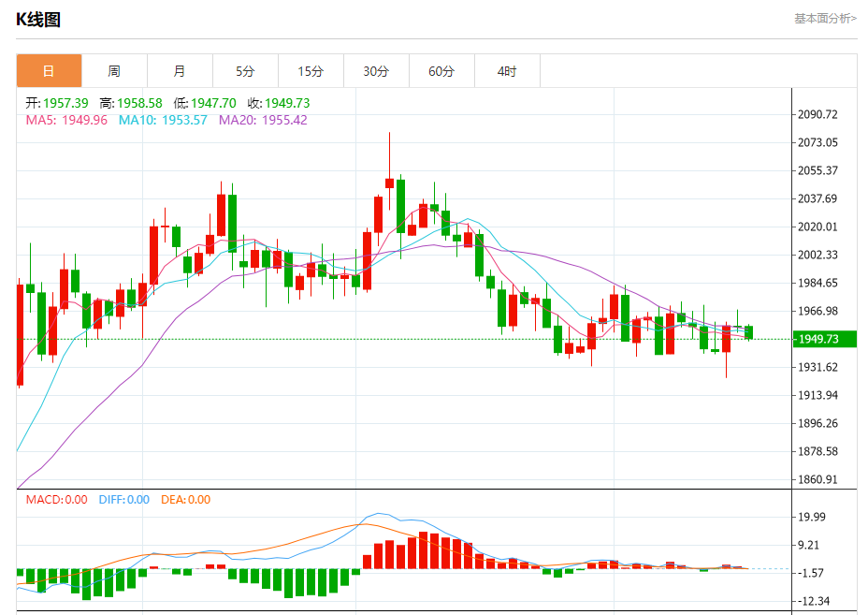This screenshot has width=868, height=615.
Task: Click the 1984.65 price axis label
Action: 817,283
